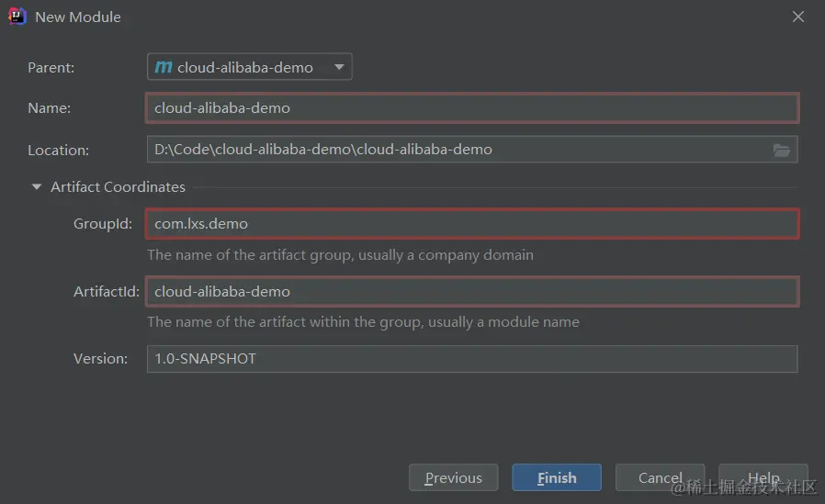Browse for location using folder icon
Image resolution: width=825 pixels, height=504 pixels.
coord(782,150)
